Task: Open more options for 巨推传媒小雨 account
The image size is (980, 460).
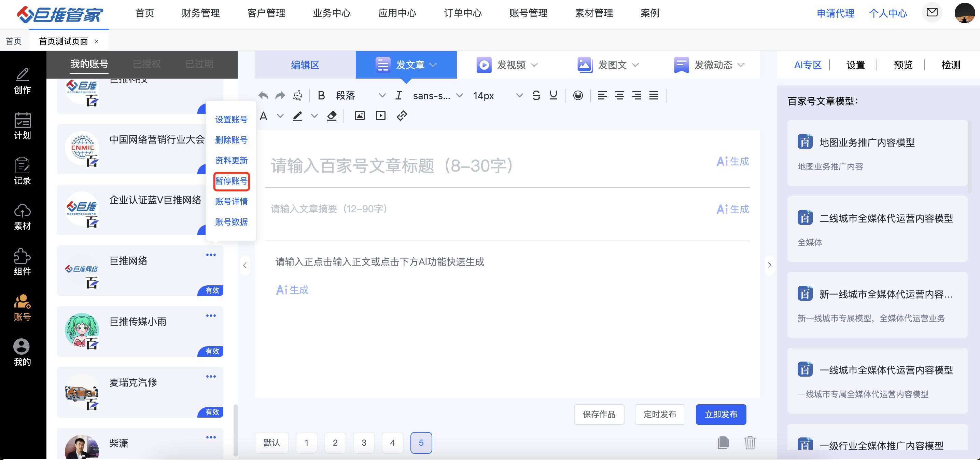Action: (x=211, y=315)
